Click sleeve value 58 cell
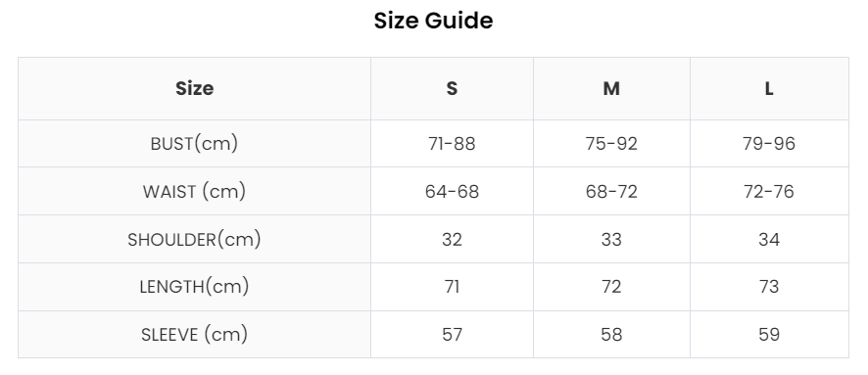 tap(611, 335)
